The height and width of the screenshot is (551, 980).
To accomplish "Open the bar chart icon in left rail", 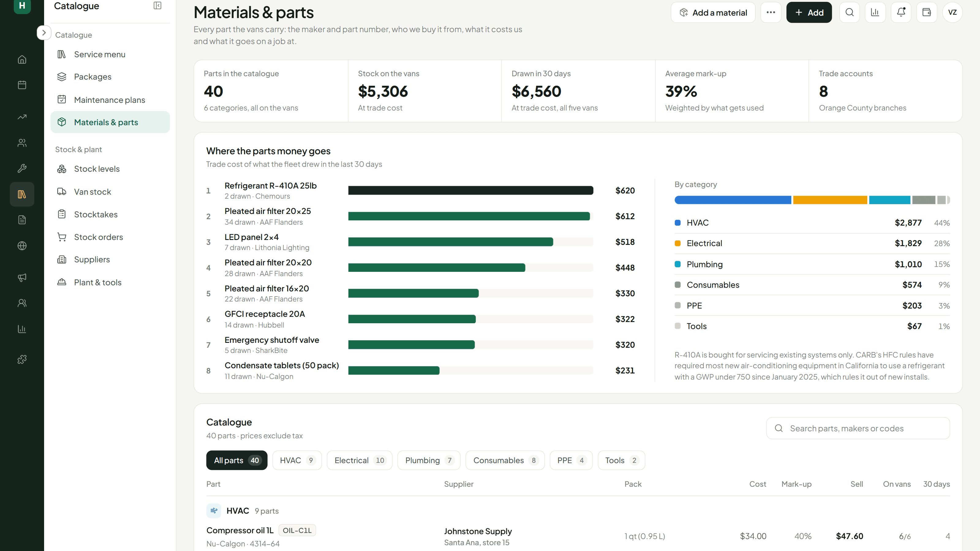I will (22, 329).
